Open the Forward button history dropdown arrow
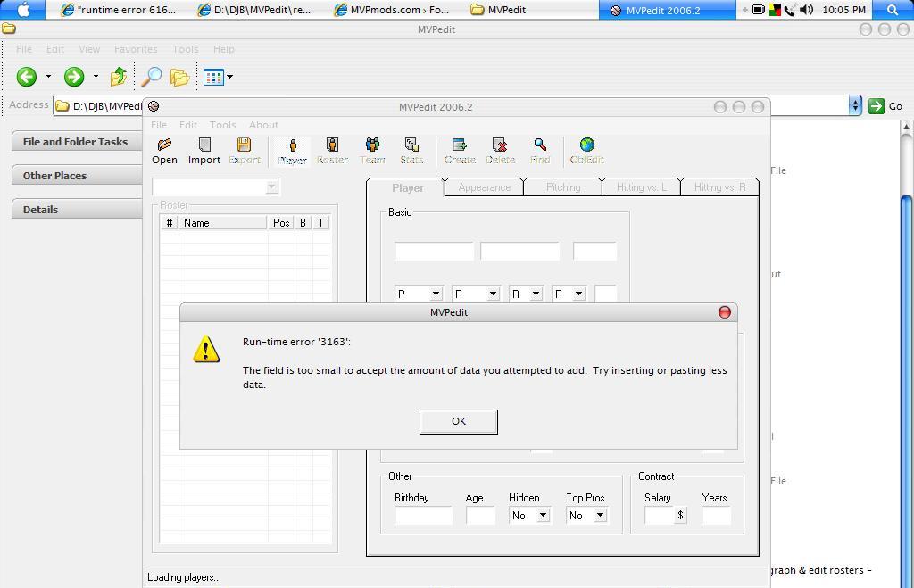Viewport: 914px width, 588px height. pyautogui.click(x=96, y=77)
